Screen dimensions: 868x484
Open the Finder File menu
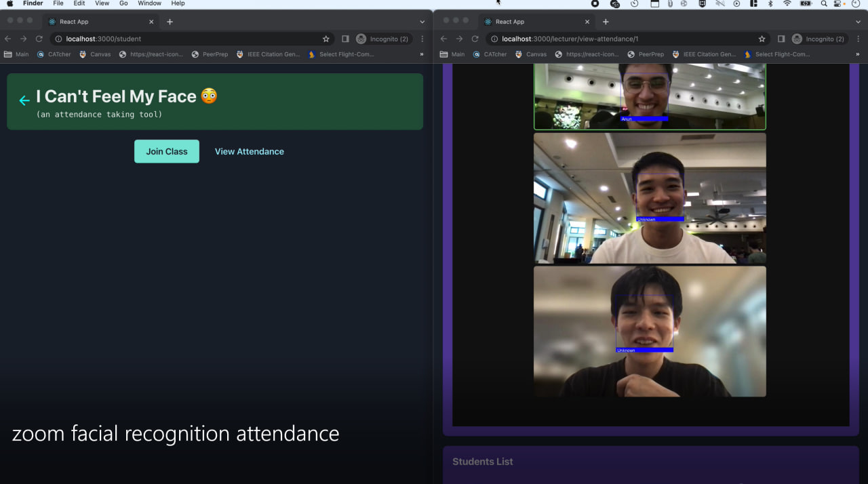(58, 3)
